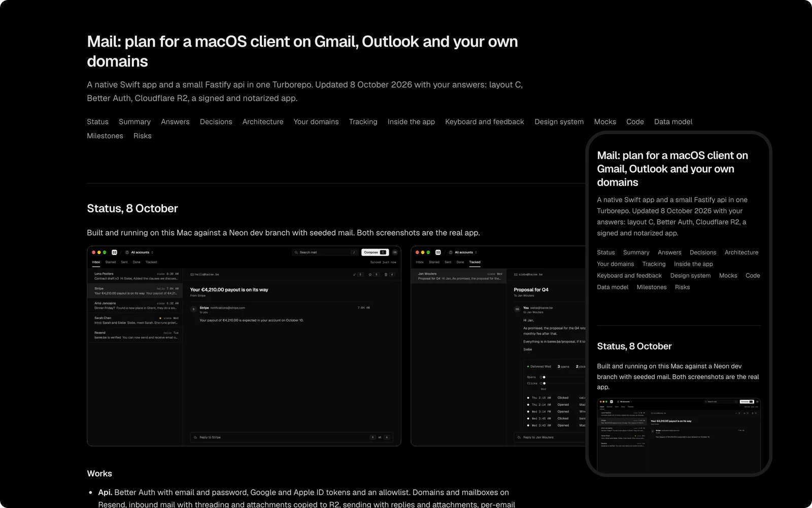The image size is (812, 508).
Task: Select the Starred tab in the first app screenshot
Action: [111, 262]
